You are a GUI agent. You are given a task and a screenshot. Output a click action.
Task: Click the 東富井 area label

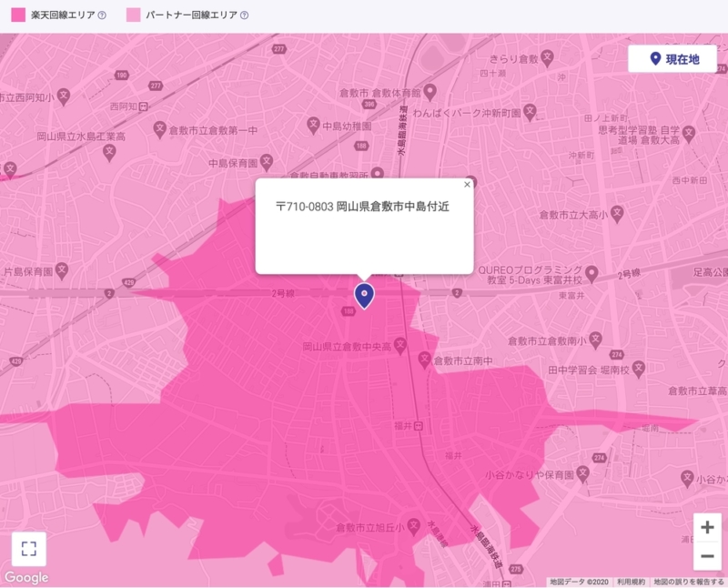pyautogui.click(x=571, y=296)
